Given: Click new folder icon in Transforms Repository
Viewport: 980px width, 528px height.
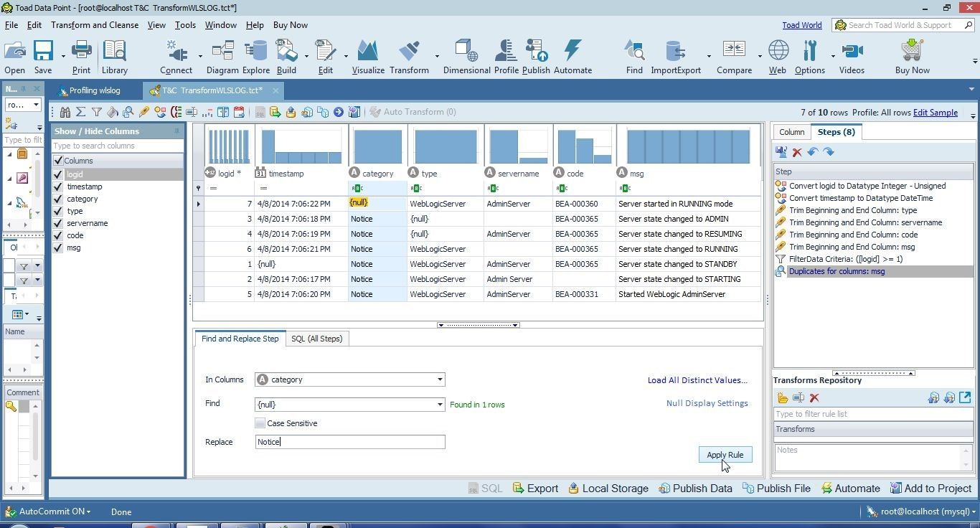Looking at the screenshot, I should (783, 398).
